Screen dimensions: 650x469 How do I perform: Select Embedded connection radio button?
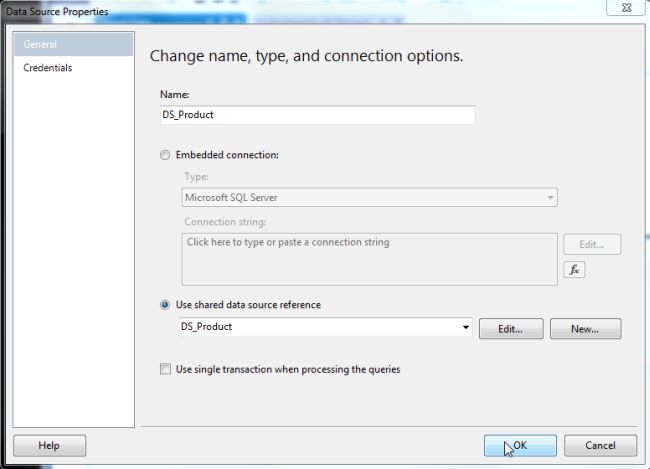click(165, 155)
